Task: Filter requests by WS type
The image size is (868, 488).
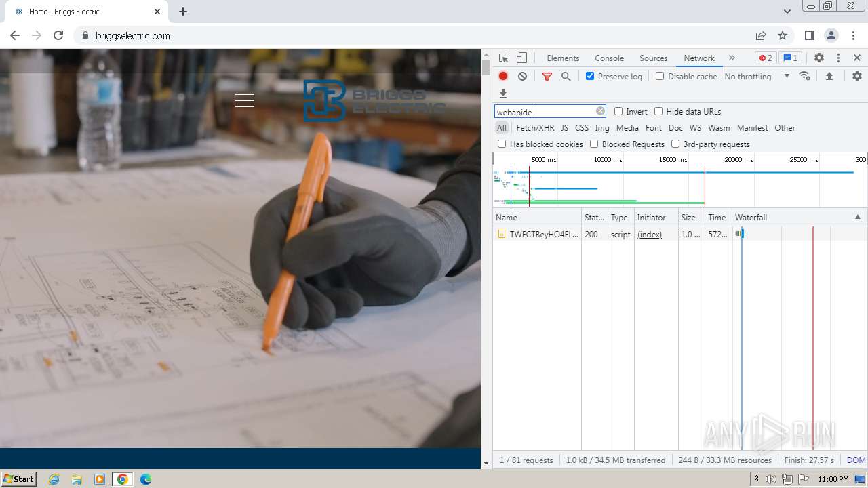Action: [x=695, y=127]
